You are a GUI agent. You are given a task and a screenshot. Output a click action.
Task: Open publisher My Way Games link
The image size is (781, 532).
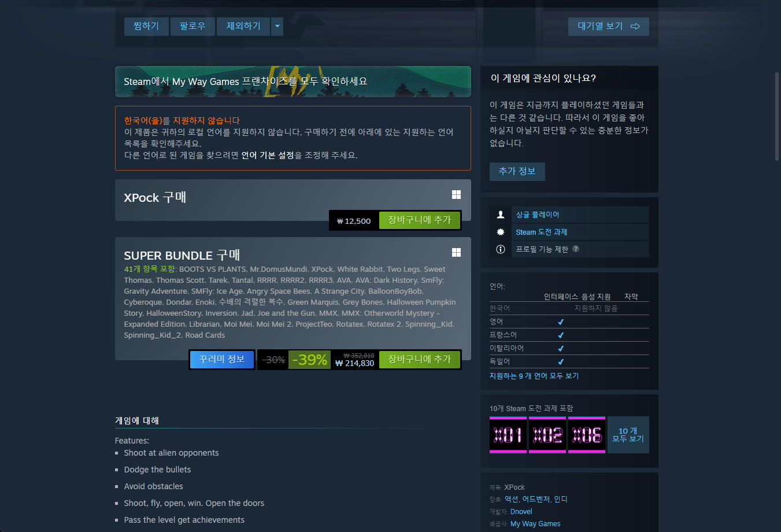[x=535, y=524]
